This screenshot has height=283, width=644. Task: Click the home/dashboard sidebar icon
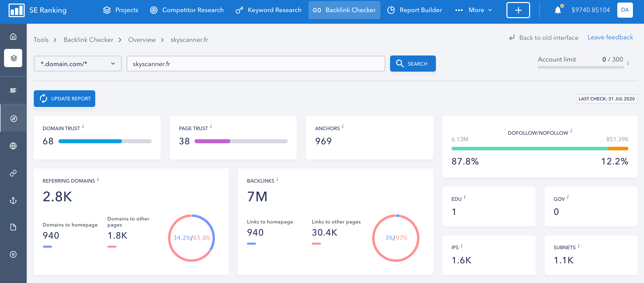pos(14,37)
